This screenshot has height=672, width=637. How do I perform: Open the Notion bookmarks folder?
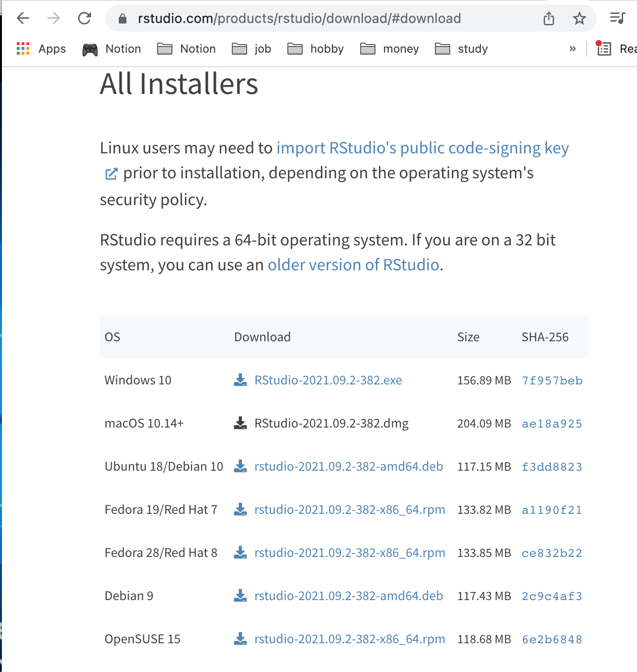[186, 49]
